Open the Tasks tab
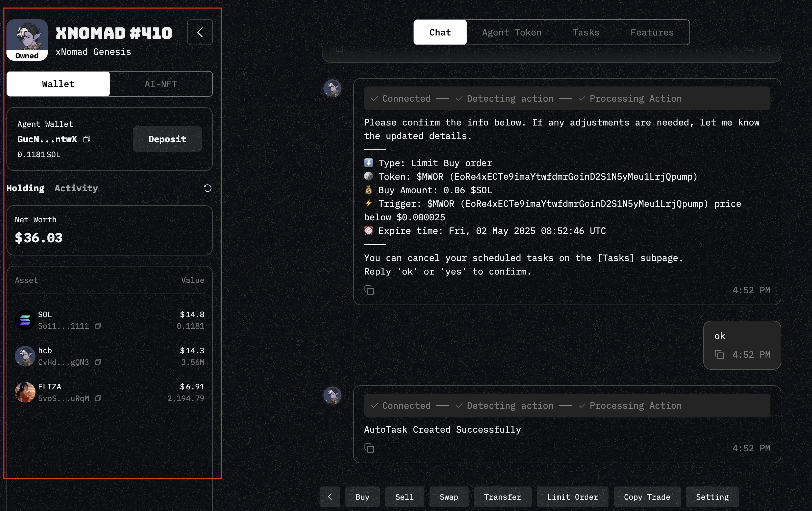Viewport: 812px width, 511px height. (586, 32)
